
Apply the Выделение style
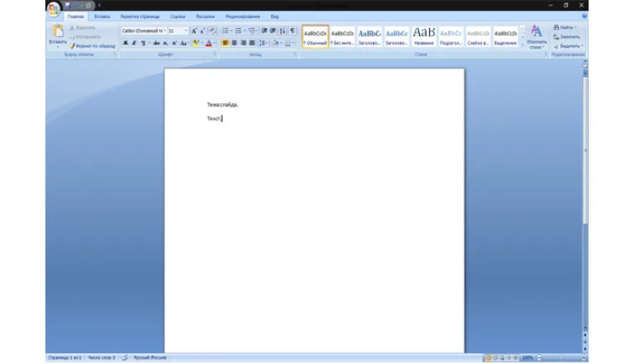click(505, 37)
